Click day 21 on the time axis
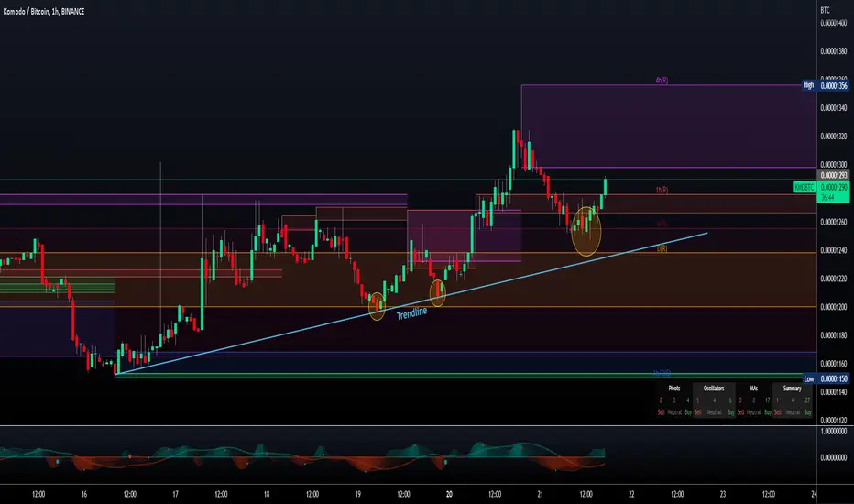The image size is (854, 504). pos(541,494)
